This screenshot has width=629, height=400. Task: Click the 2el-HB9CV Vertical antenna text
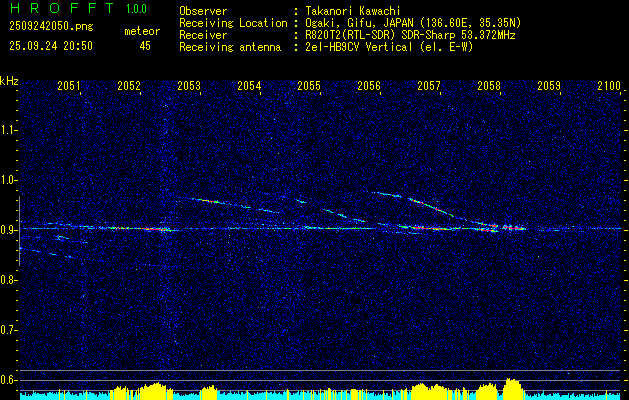(x=388, y=47)
